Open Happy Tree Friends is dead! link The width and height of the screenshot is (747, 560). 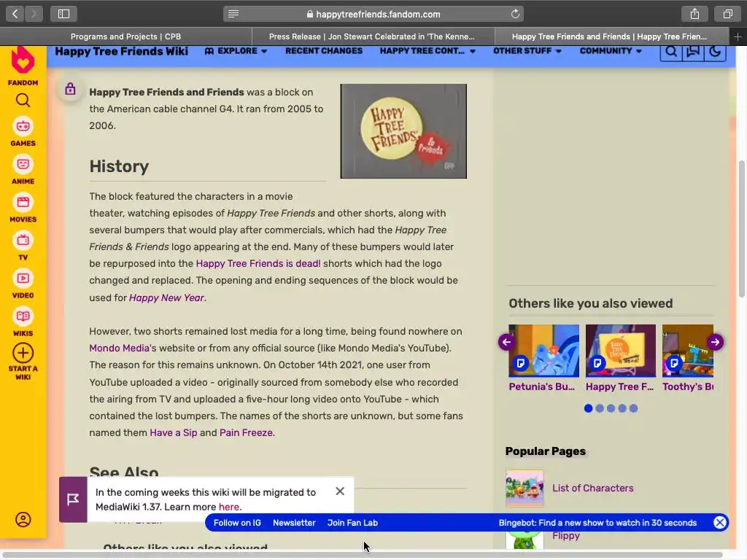point(258,263)
